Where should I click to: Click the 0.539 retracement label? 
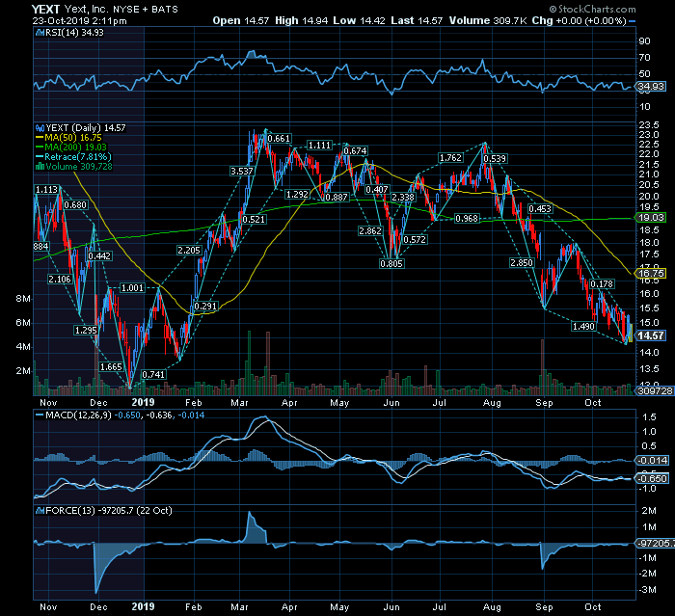coord(495,159)
